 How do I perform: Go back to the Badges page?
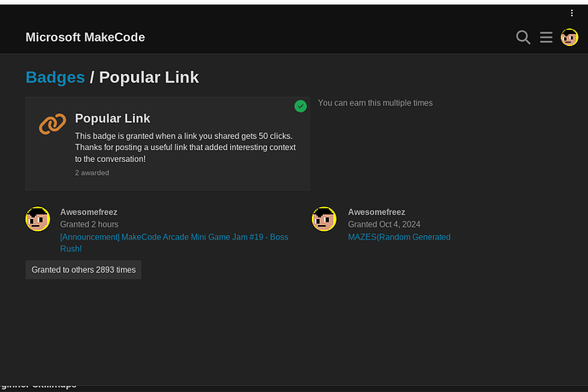point(55,78)
